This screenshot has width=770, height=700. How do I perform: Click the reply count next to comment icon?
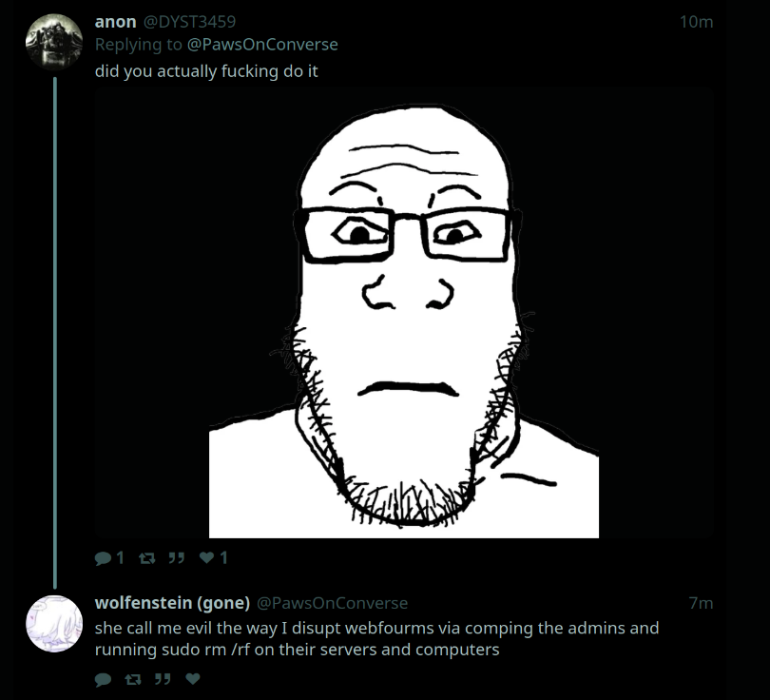[x=120, y=558]
